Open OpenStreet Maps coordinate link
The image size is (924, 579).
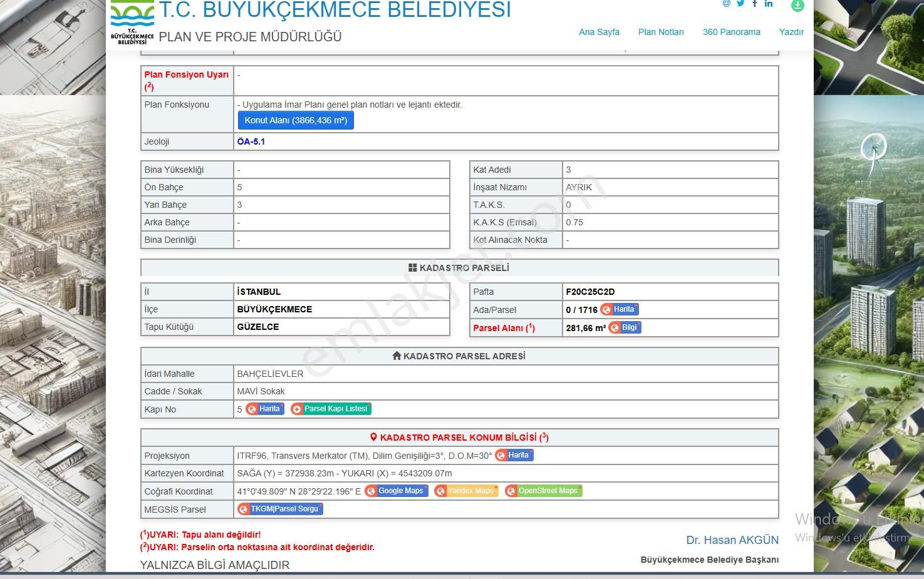(544, 491)
